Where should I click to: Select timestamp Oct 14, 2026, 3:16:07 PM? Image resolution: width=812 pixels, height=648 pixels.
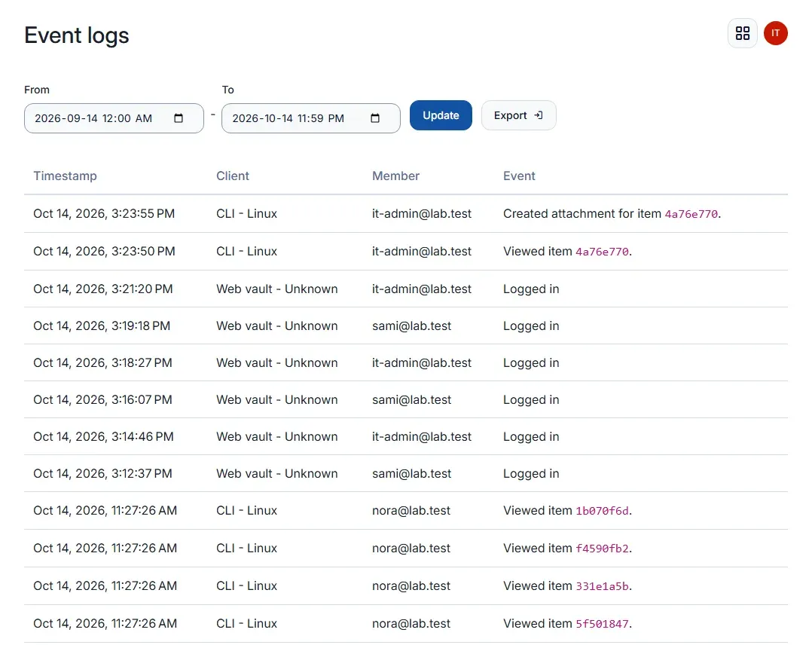[x=102, y=400]
